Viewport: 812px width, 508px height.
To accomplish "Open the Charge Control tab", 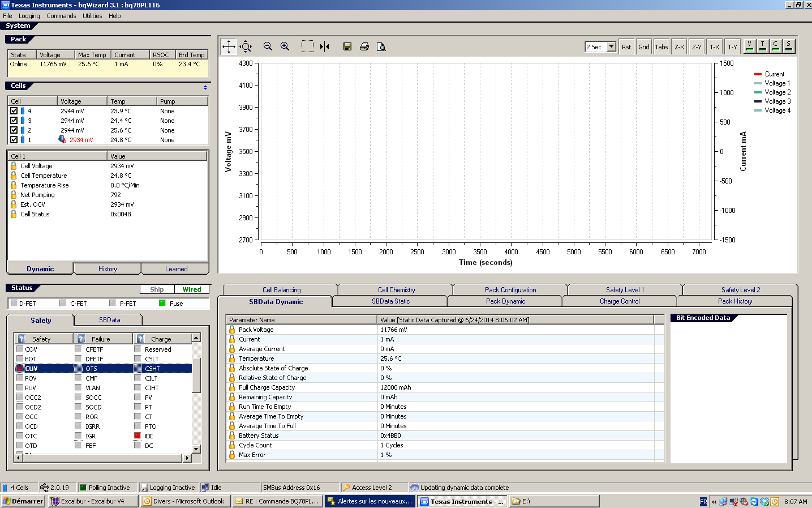I will tap(620, 301).
